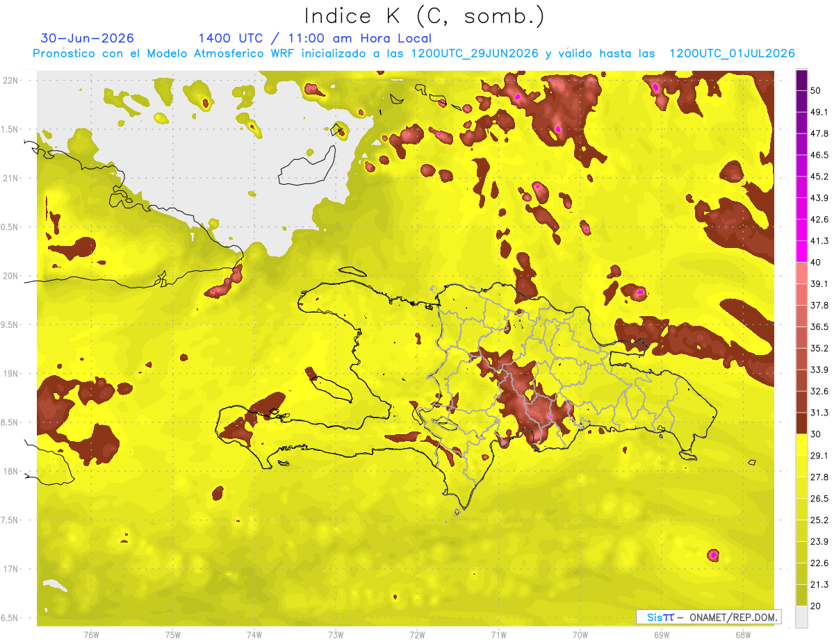The width and height of the screenshot is (834, 644).
Task: Click the "43.9" color scale value
Action: click(x=819, y=198)
